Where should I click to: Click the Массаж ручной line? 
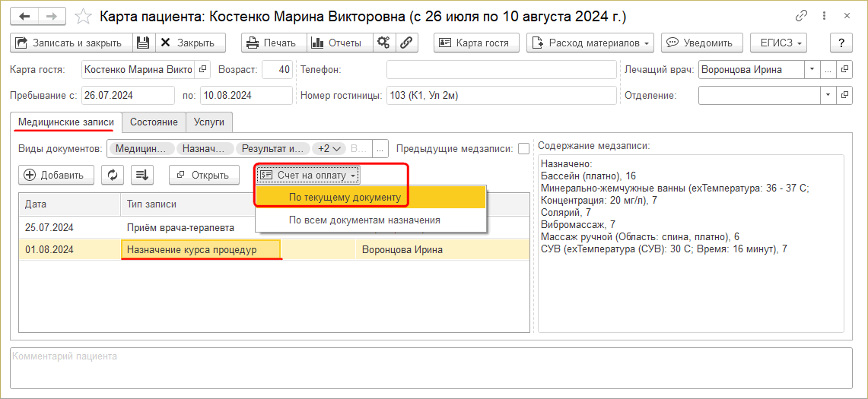(x=640, y=237)
